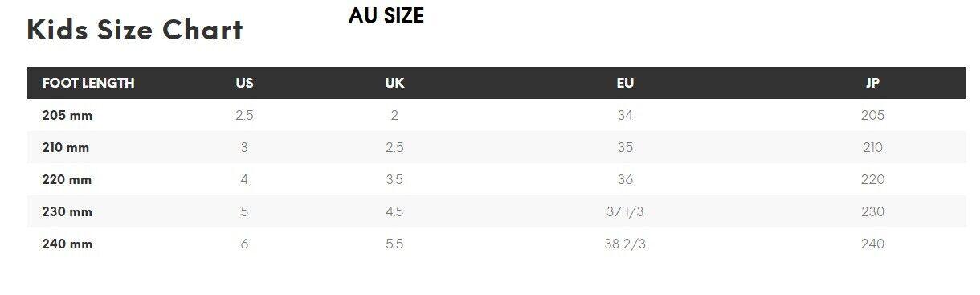Screen dimensions: 980x295
Task: Click UK size 5.5 cell
Action: click(x=394, y=244)
